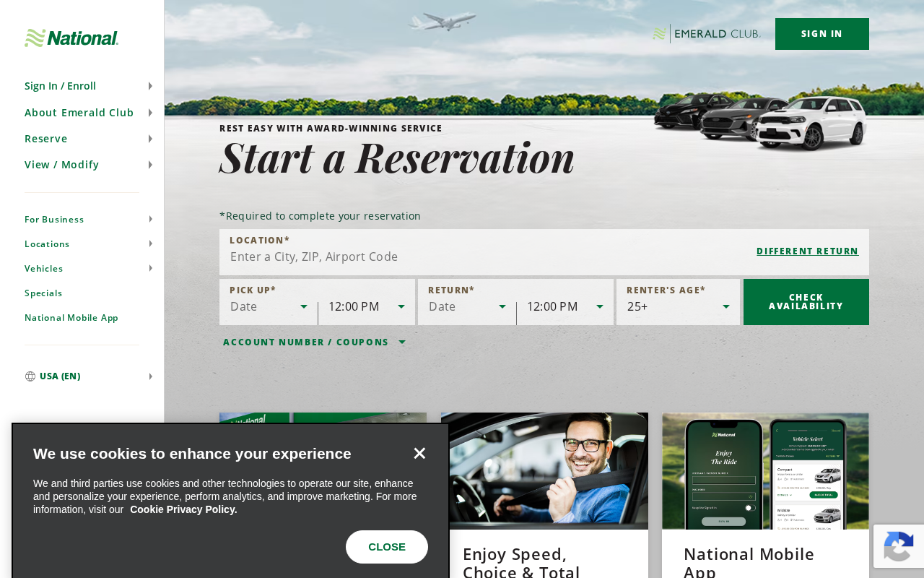Open the Emerald Club logo link
Image resolution: width=924 pixels, height=578 pixels.
click(707, 34)
